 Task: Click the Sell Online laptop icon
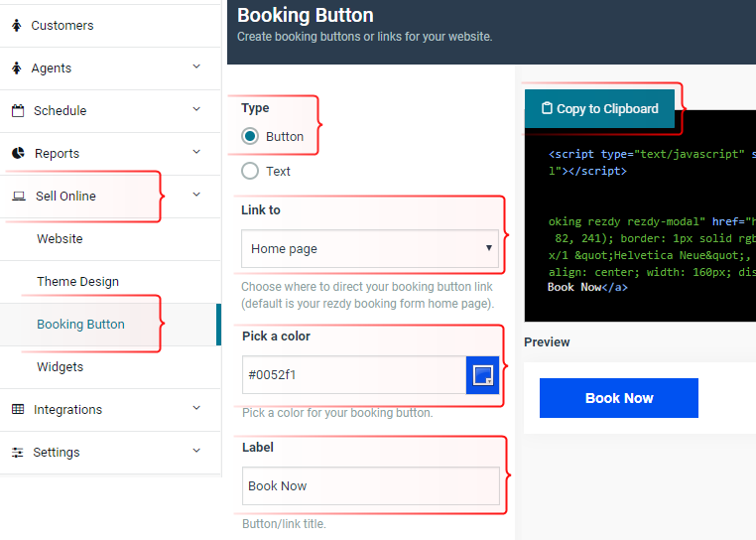click(19, 196)
